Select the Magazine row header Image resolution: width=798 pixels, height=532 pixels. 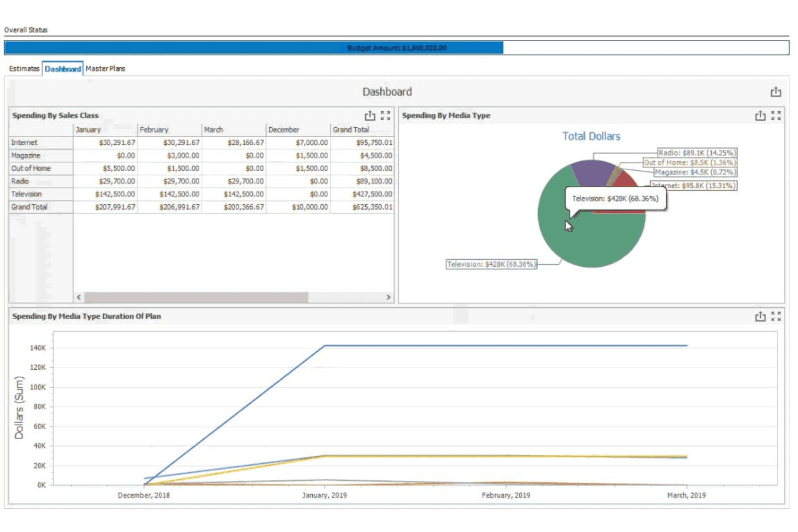tap(41, 156)
